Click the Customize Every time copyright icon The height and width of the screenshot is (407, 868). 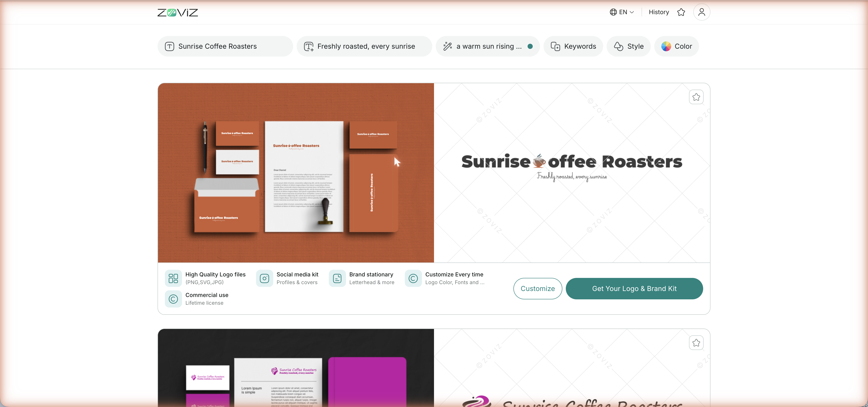pos(413,278)
